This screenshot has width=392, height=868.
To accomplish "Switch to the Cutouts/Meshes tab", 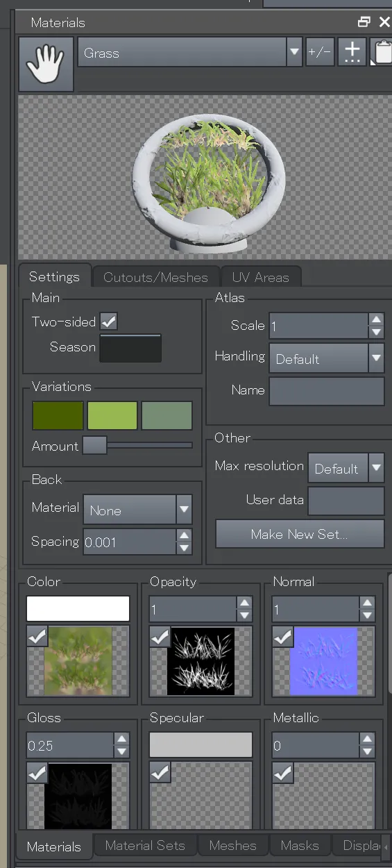I will pos(155,277).
